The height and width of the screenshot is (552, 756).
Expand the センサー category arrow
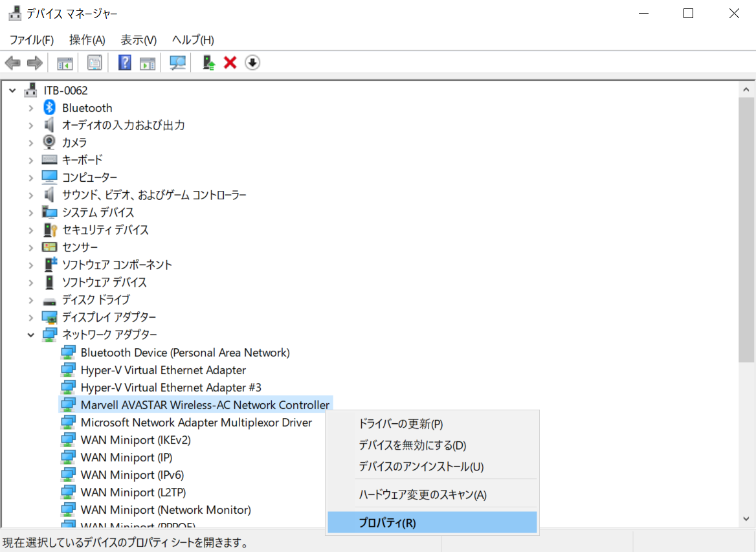(31, 248)
